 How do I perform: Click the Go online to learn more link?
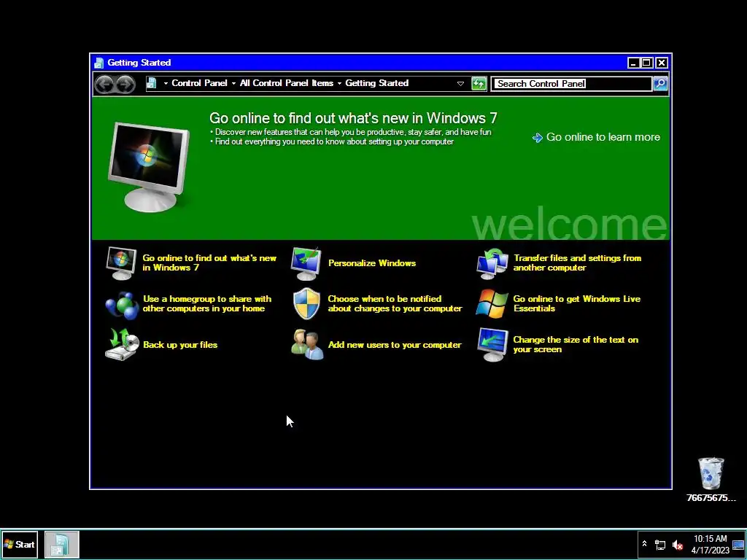point(603,137)
